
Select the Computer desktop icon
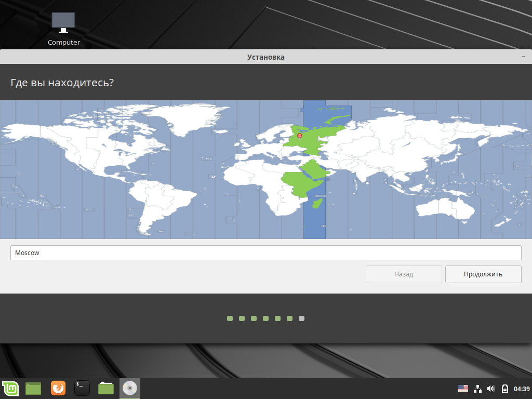[64, 29]
